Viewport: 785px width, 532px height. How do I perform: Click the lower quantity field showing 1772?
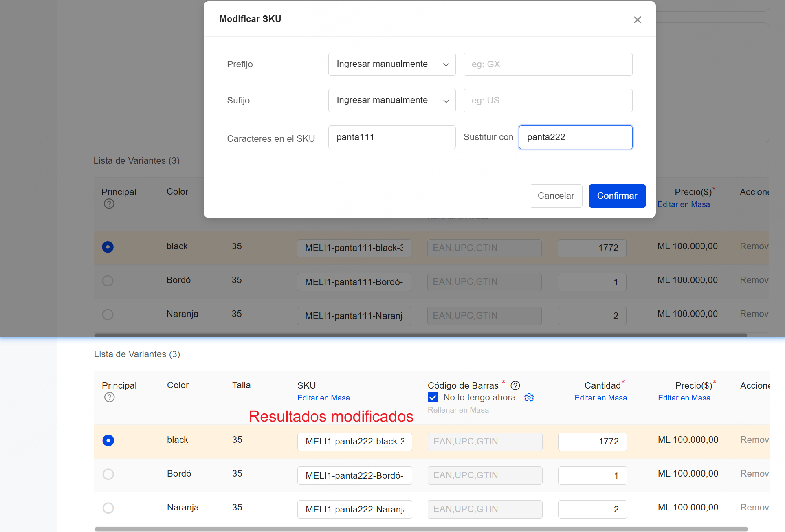(592, 442)
